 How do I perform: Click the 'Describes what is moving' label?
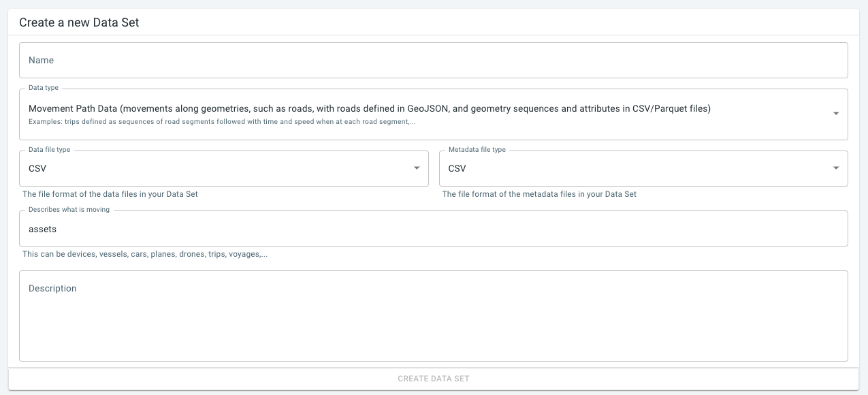click(67, 210)
